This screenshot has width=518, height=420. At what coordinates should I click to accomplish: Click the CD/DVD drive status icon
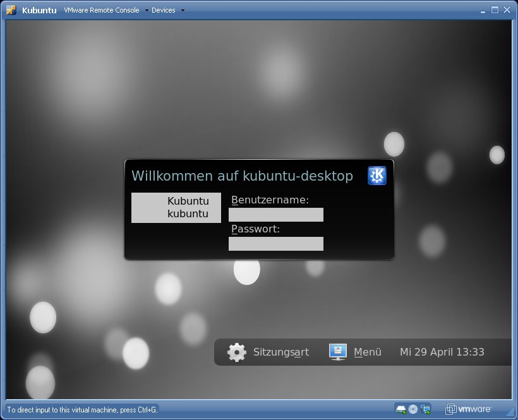413,409
